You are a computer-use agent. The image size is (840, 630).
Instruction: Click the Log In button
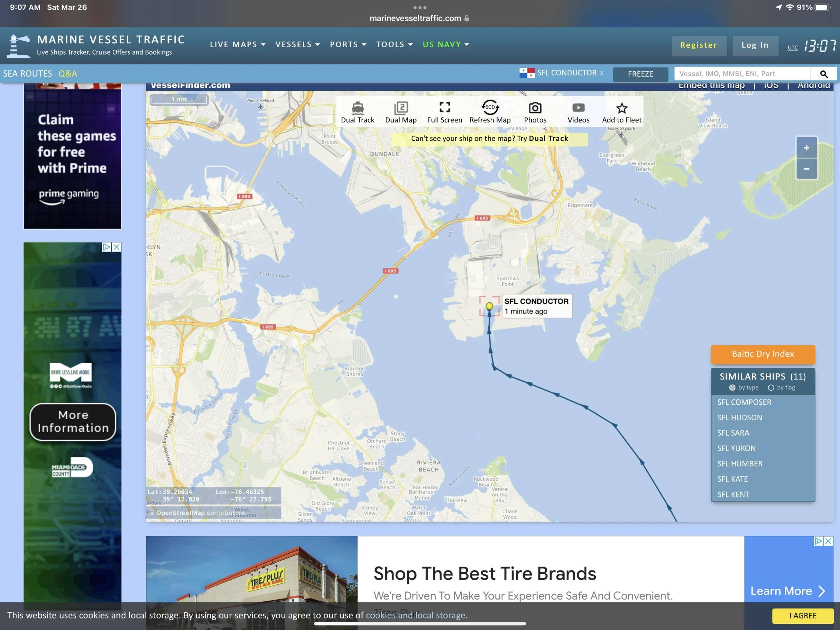point(755,45)
